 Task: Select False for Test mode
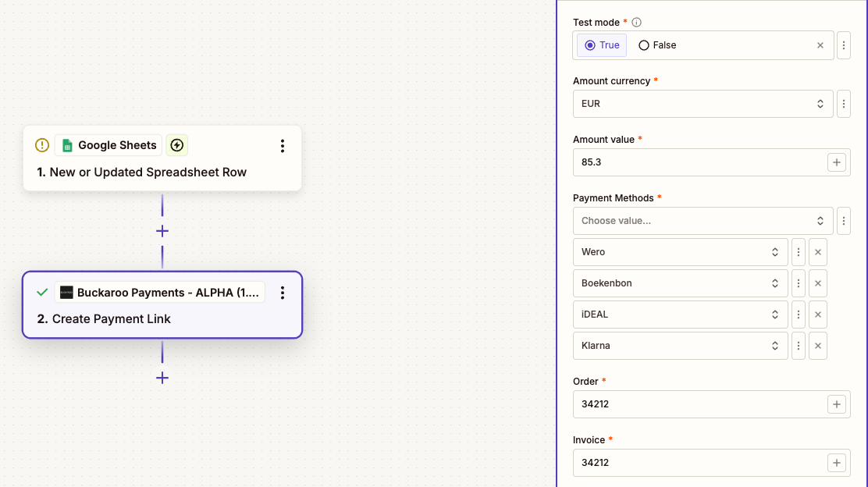pos(657,45)
